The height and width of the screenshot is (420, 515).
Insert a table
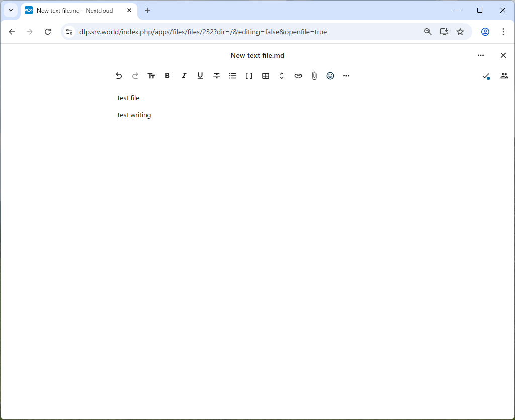point(266,76)
